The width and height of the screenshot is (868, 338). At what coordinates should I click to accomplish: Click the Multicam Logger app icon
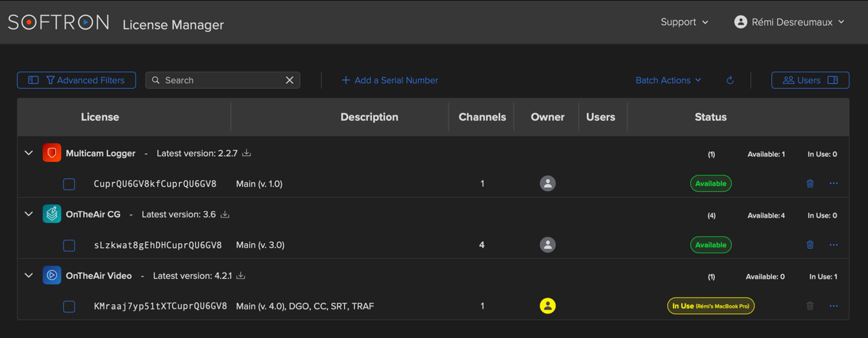coord(52,153)
